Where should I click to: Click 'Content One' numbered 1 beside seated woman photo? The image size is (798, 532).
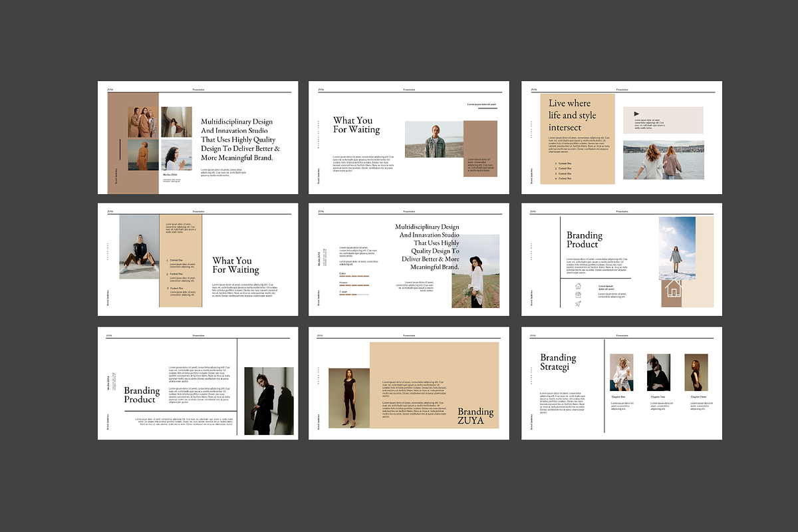tap(177, 260)
